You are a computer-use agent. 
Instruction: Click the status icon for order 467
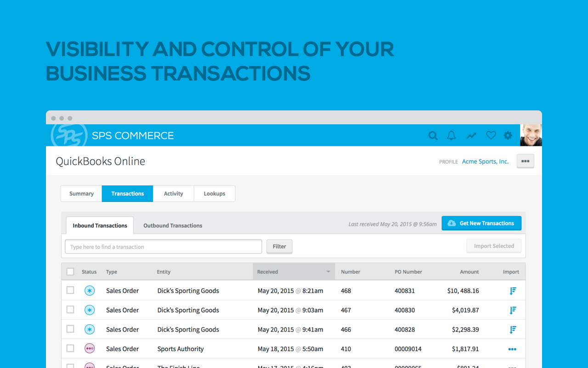click(90, 310)
